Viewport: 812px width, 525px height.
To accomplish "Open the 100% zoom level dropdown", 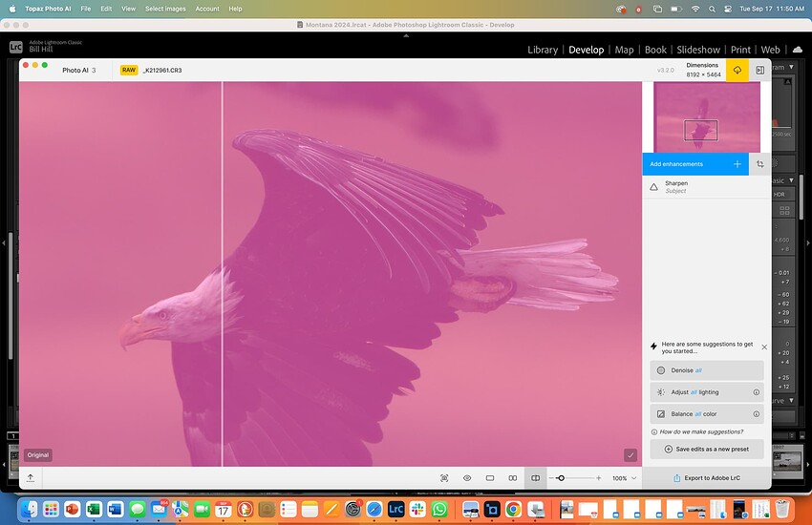I will [x=624, y=477].
